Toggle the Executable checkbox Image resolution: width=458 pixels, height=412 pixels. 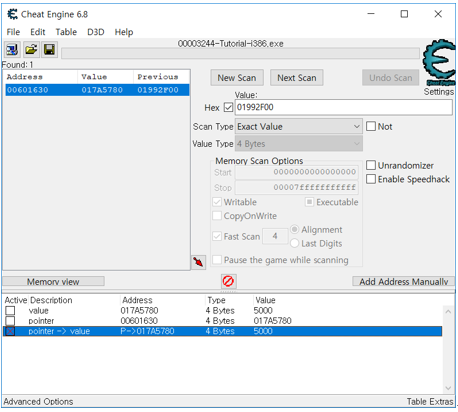click(309, 202)
